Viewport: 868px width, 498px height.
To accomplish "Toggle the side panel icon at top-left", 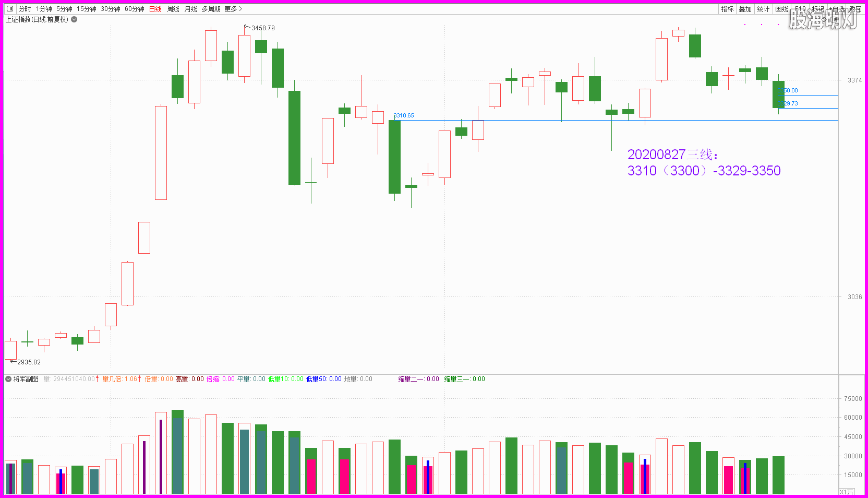I will 10,9.
